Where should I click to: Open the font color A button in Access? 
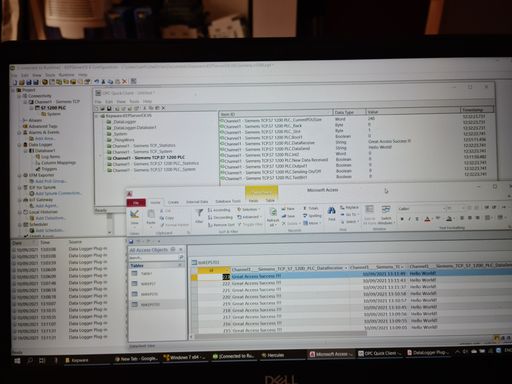coord(427,219)
